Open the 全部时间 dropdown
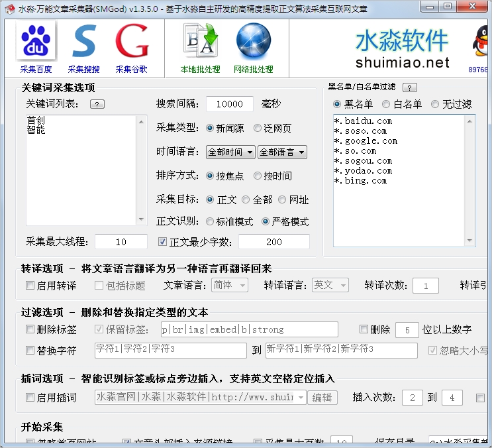Image resolution: width=492 pixels, height=448 pixels. (230, 152)
